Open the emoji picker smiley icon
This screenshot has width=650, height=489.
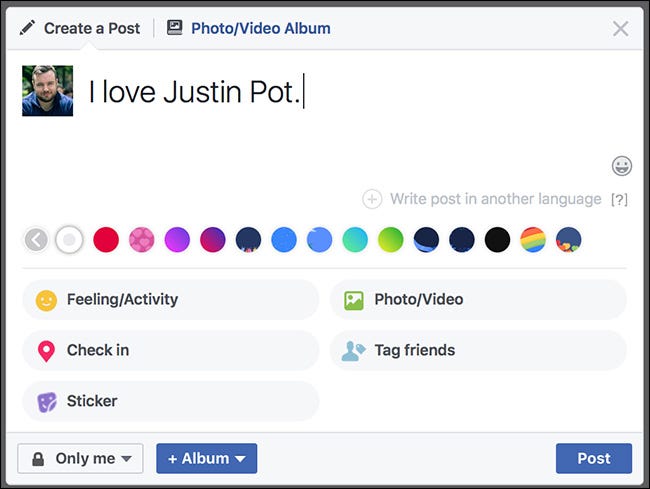point(621,166)
